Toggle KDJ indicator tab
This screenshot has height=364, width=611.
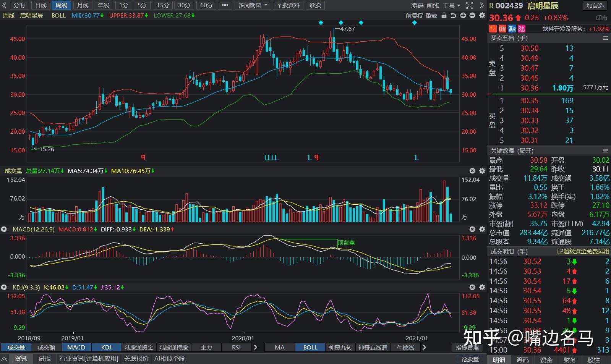coord(106,347)
